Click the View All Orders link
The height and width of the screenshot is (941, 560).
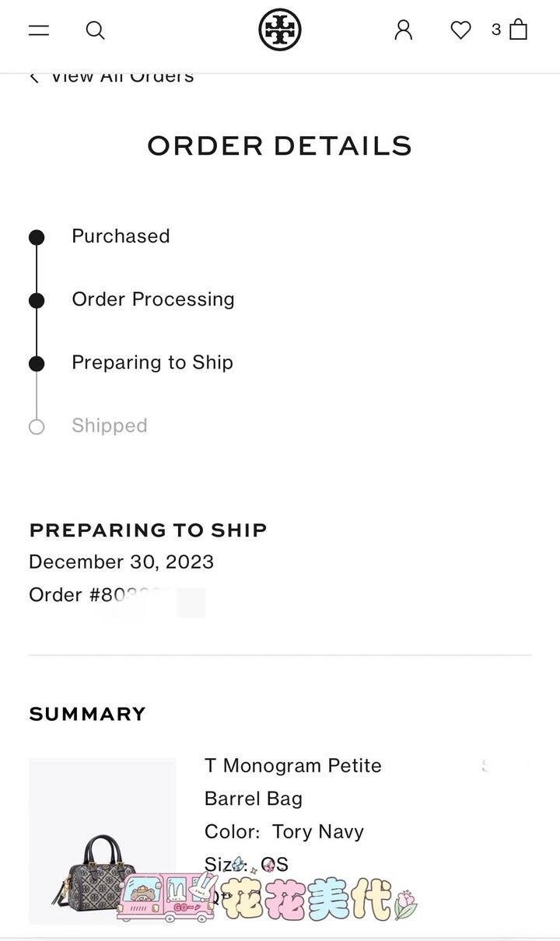[x=122, y=77]
